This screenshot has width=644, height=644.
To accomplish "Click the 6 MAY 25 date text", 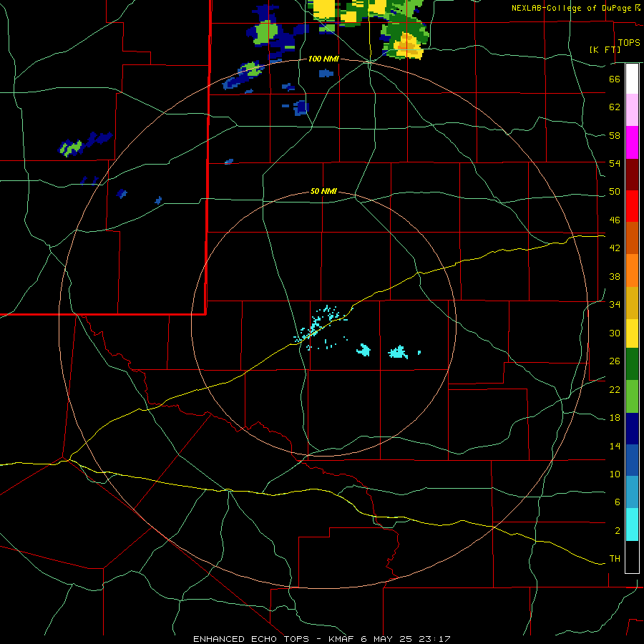I will [x=388, y=639].
